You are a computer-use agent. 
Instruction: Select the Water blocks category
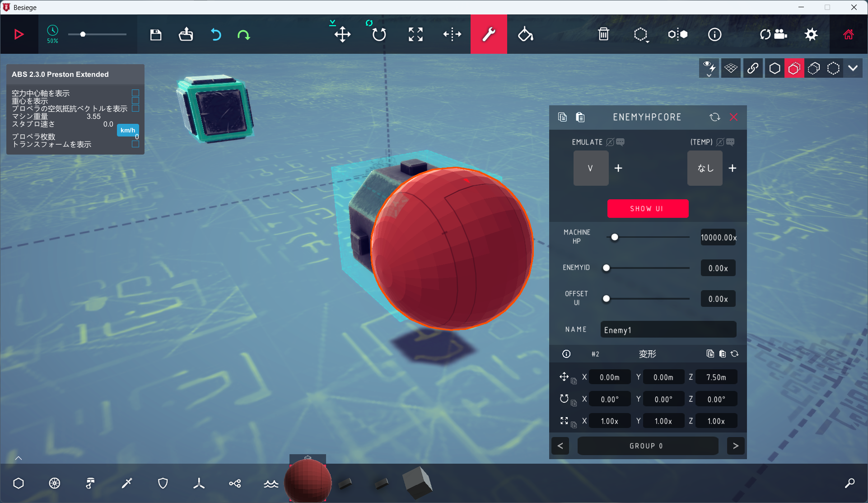(271, 484)
